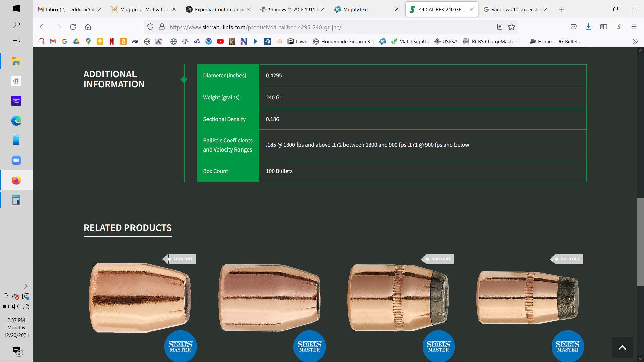Open the Lawn bookmark
Viewport: 644px width, 362px height.
tap(298, 41)
